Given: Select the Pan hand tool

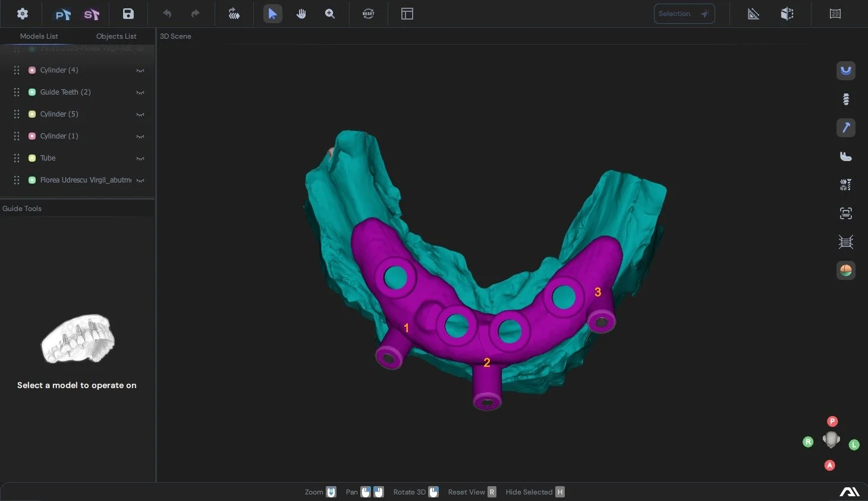Looking at the screenshot, I should (301, 13).
